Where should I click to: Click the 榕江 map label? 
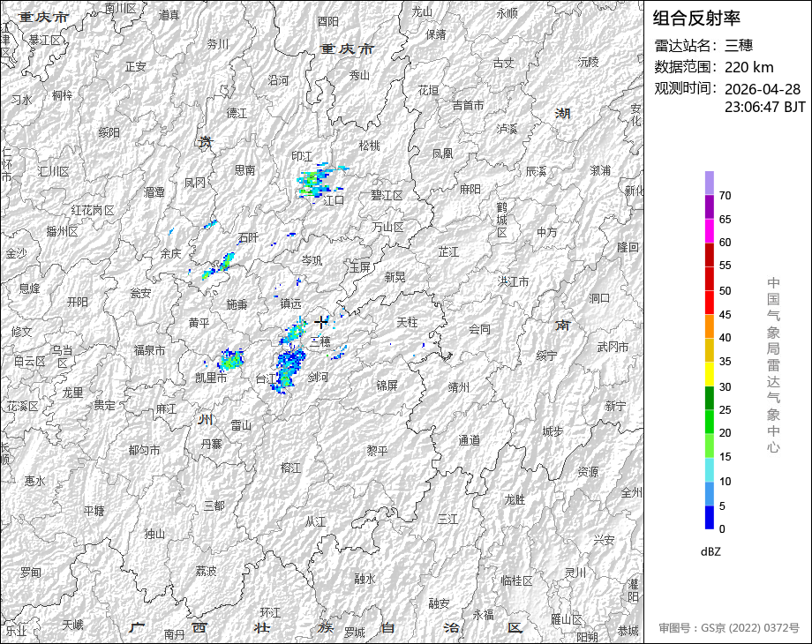pyautogui.click(x=290, y=468)
